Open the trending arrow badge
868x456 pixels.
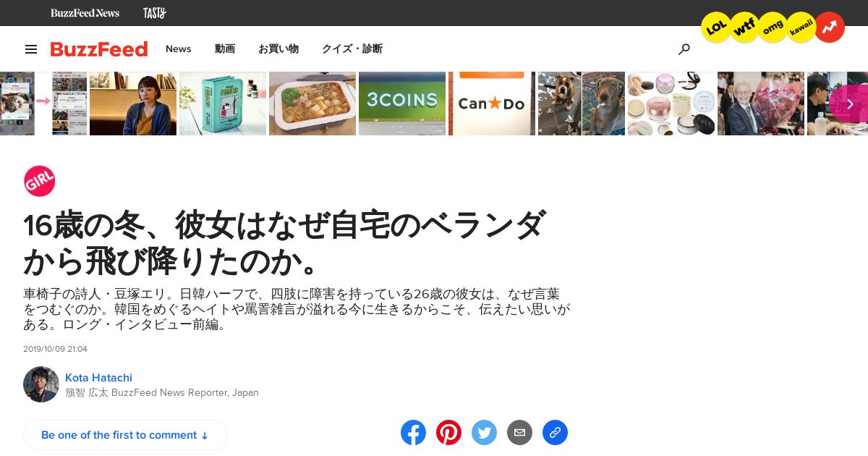829,28
